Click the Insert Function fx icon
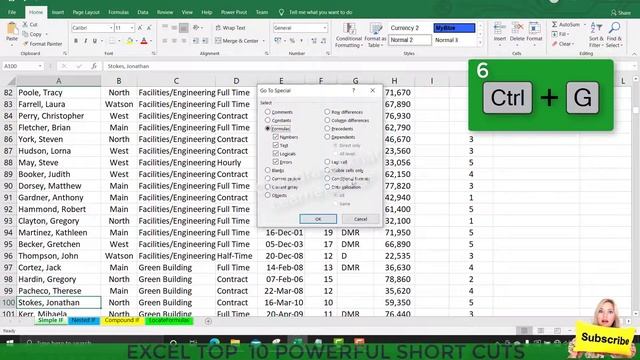640x360 pixels. [x=94, y=66]
